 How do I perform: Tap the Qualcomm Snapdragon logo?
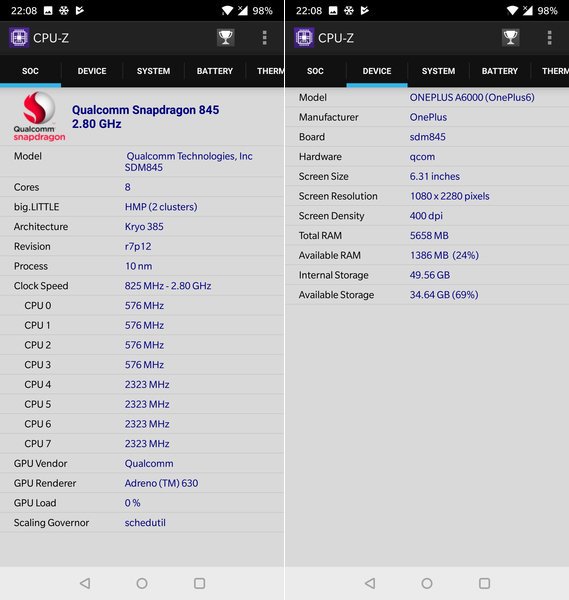tap(39, 116)
